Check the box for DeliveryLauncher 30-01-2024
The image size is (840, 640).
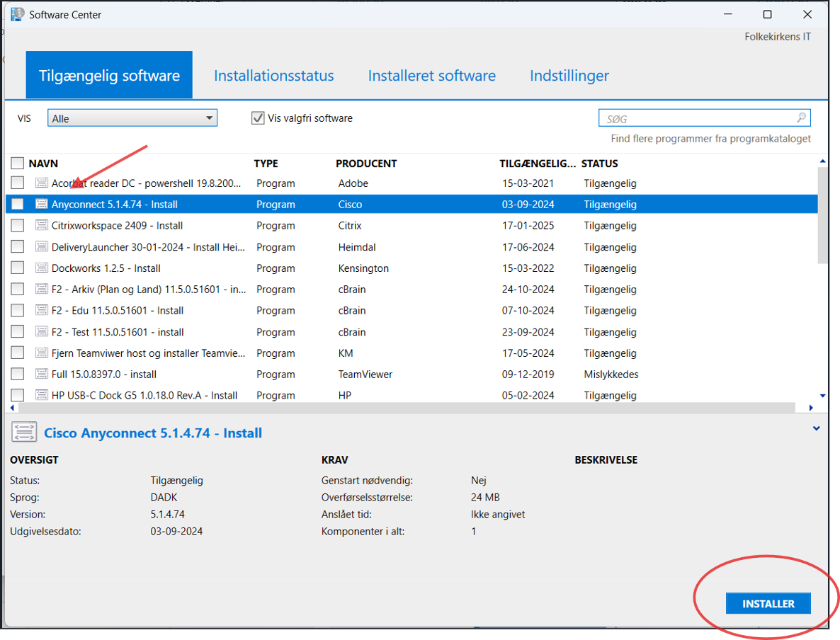(x=18, y=247)
